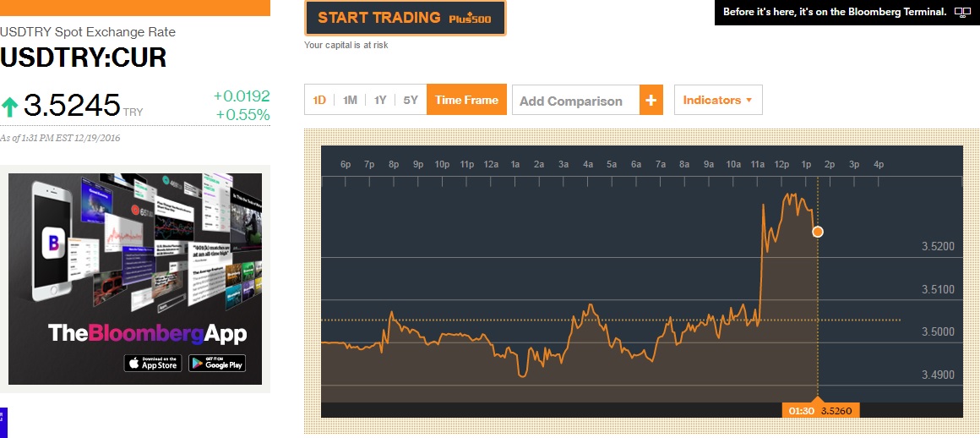Click TheBloombergApp advertisement image
This screenshot has height=438, width=980.
[x=135, y=278]
